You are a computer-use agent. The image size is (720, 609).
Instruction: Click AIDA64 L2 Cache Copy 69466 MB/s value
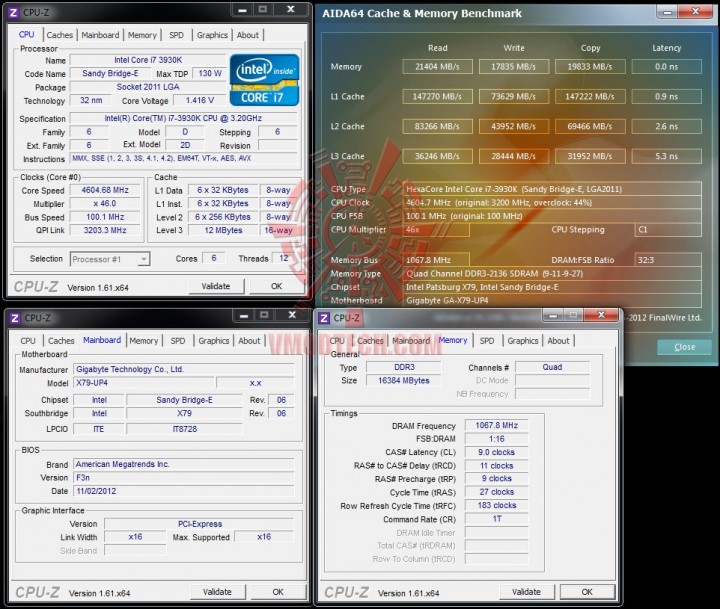[x=590, y=126]
